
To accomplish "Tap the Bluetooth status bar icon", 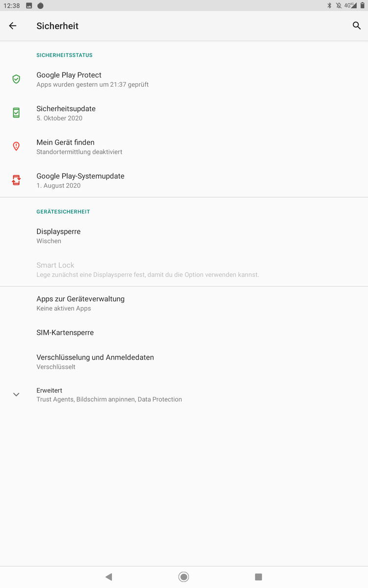I will pos(330,5).
